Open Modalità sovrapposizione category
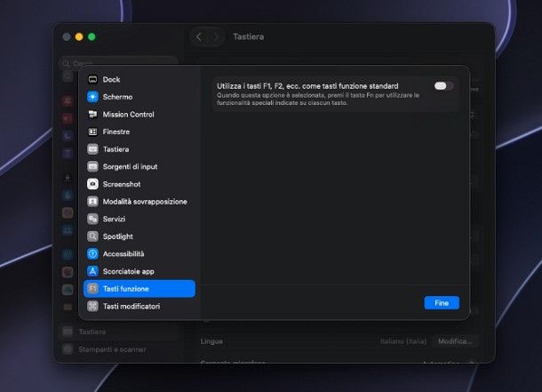The height and width of the screenshot is (392, 542). [x=139, y=202]
